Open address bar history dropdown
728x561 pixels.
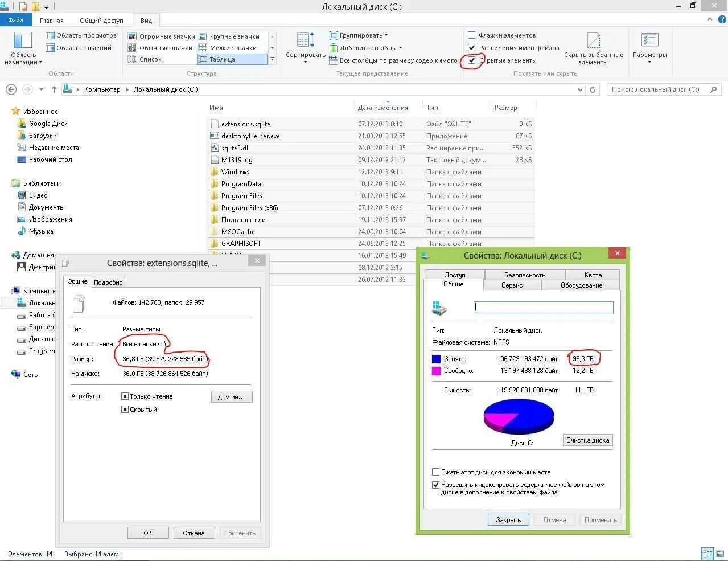(x=580, y=89)
